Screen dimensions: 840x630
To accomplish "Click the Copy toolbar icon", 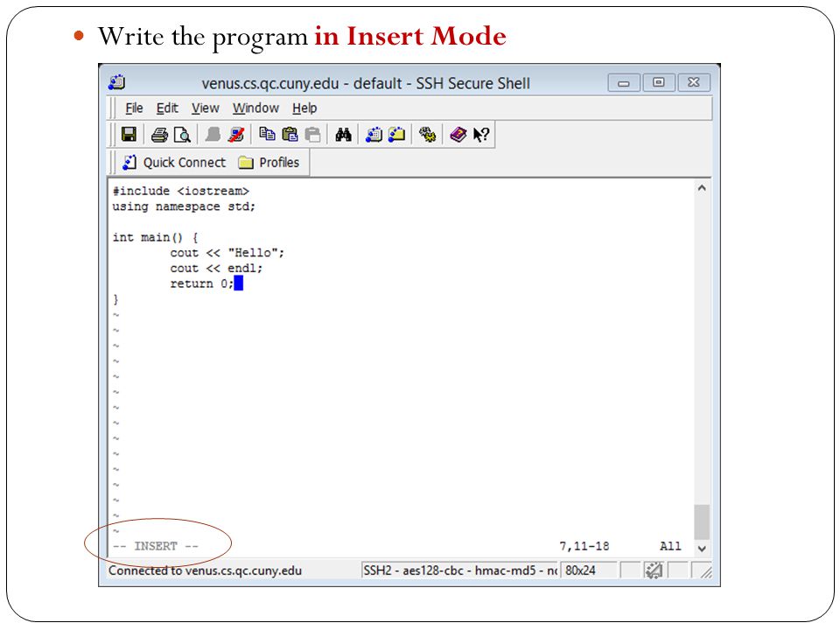I will click(x=267, y=134).
